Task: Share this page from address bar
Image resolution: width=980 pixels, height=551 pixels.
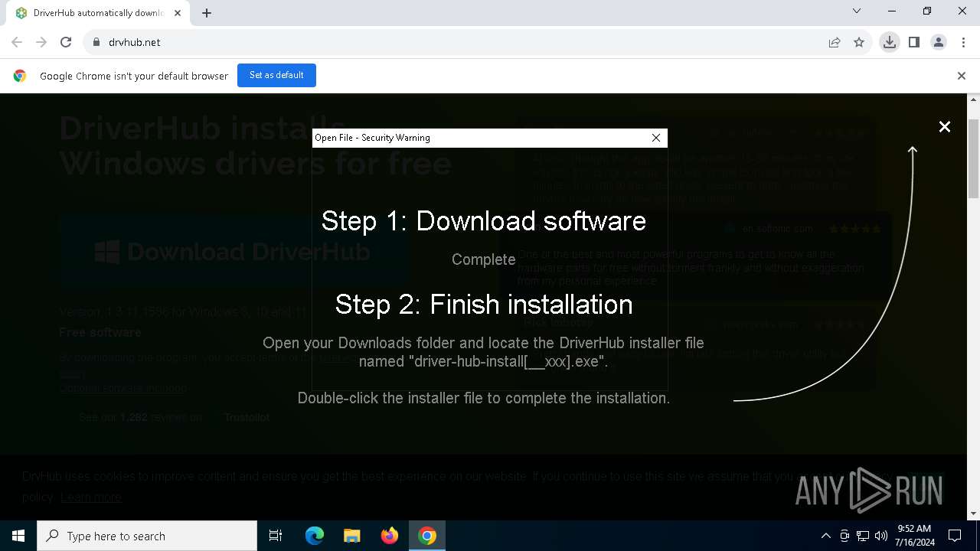Action: (x=835, y=42)
